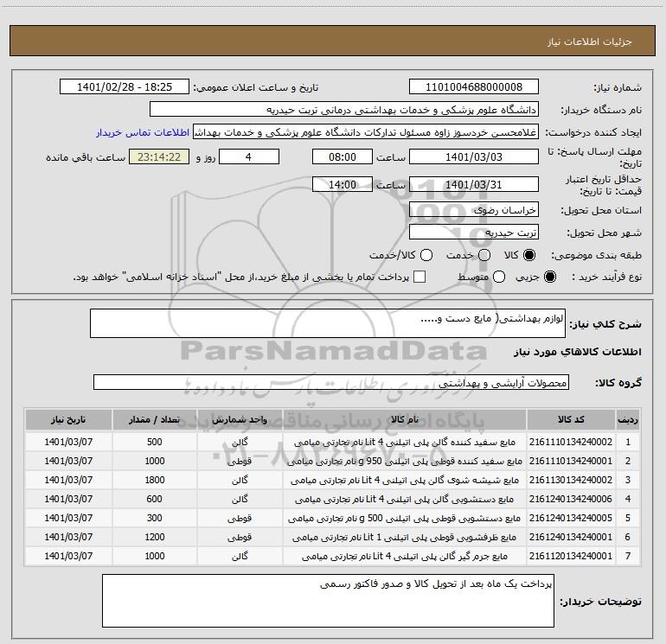This screenshot has height=644, width=666.
Task: Click the مایع دستشویی گالن Lit 4 item name
Action: 405,500
